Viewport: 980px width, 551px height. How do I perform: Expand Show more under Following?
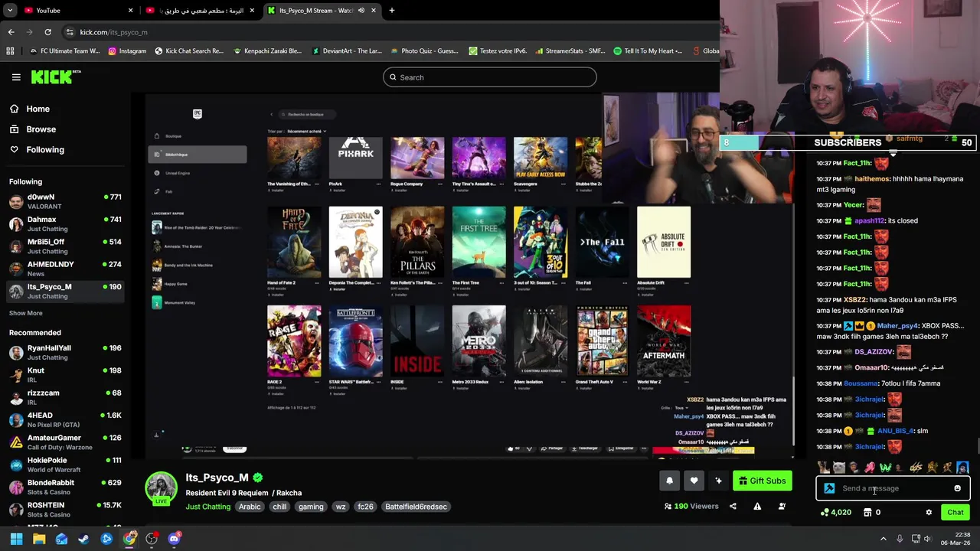coord(26,313)
